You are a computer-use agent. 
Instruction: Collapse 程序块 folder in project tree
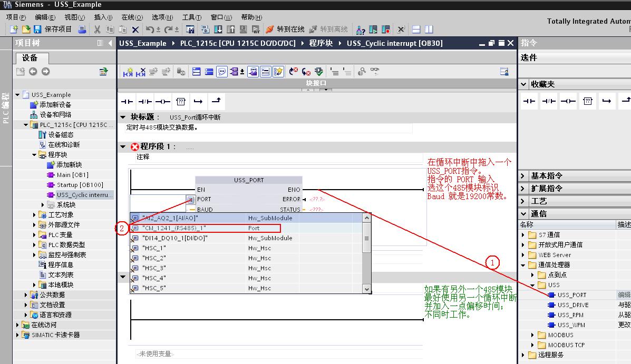34,154
